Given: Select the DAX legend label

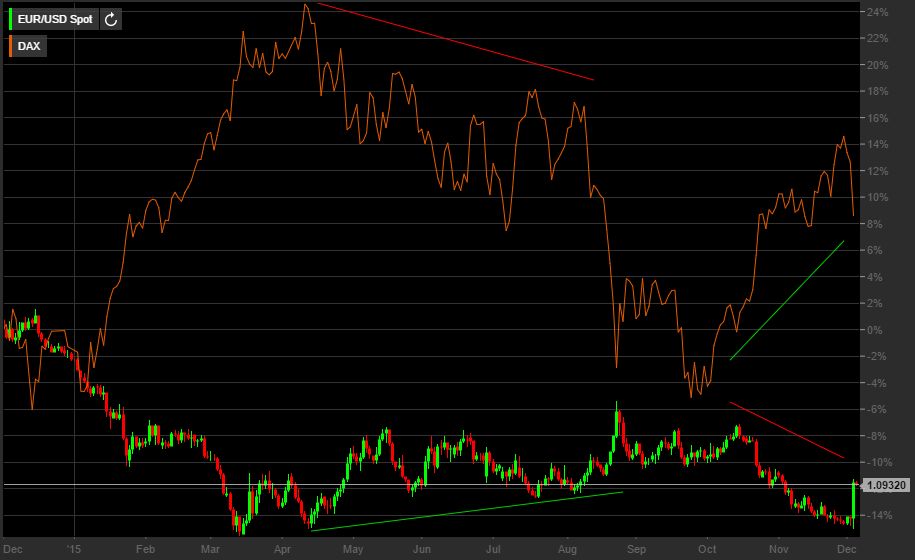Looking at the screenshot, I should [x=29, y=46].
